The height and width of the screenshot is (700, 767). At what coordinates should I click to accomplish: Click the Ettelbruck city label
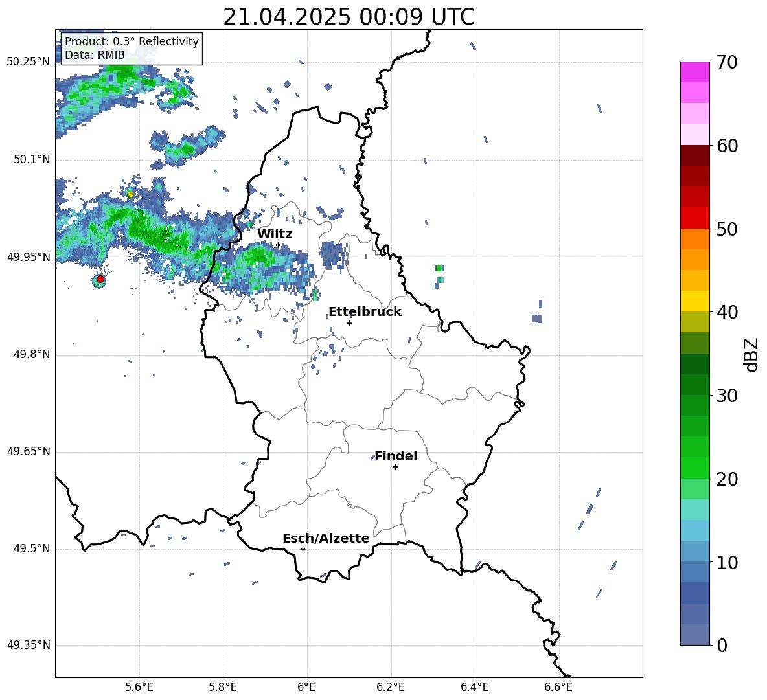click(365, 312)
